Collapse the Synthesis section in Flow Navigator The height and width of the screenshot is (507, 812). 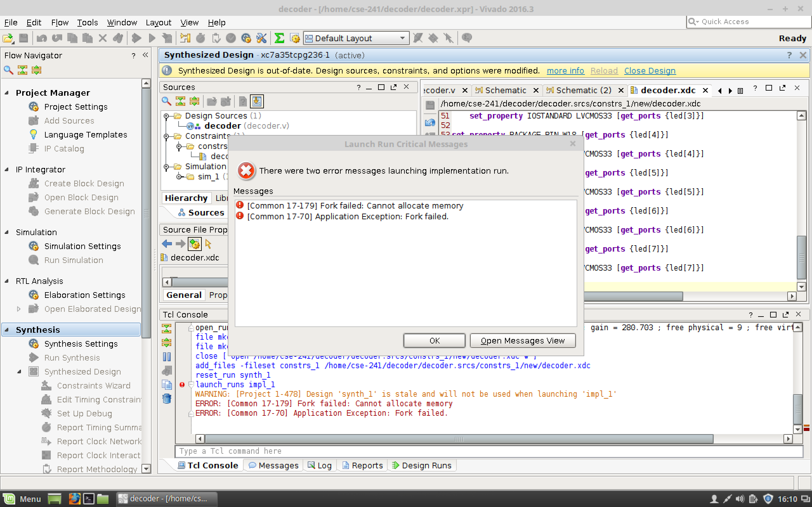coord(7,330)
